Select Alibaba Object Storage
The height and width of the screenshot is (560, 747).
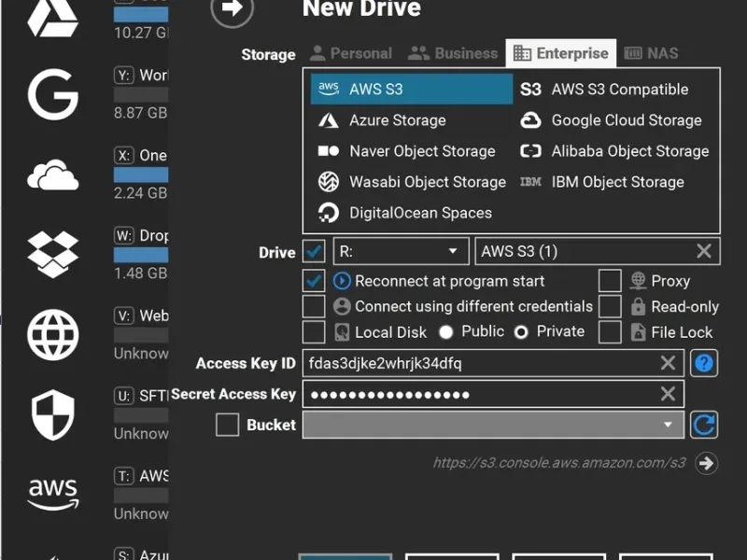(x=616, y=151)
